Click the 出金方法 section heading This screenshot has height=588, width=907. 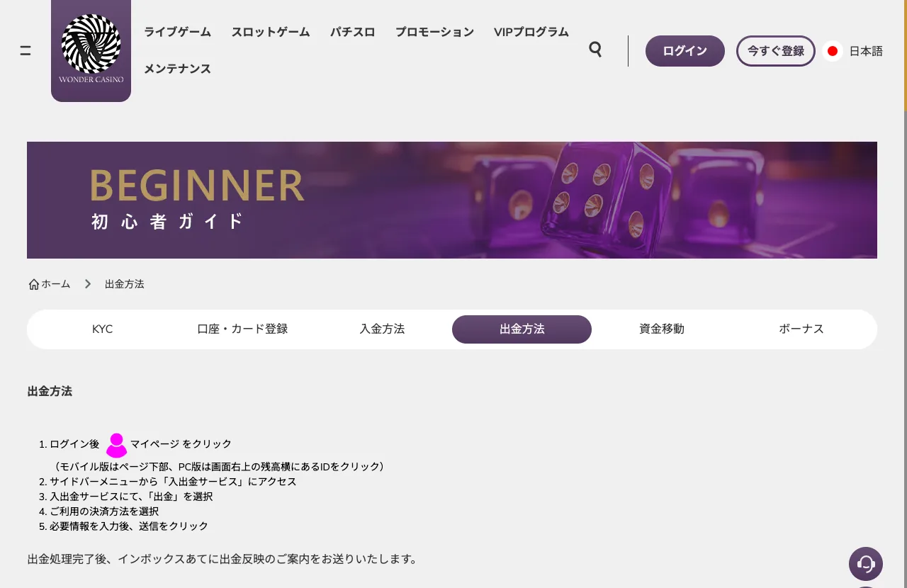[x=50, y=391]
